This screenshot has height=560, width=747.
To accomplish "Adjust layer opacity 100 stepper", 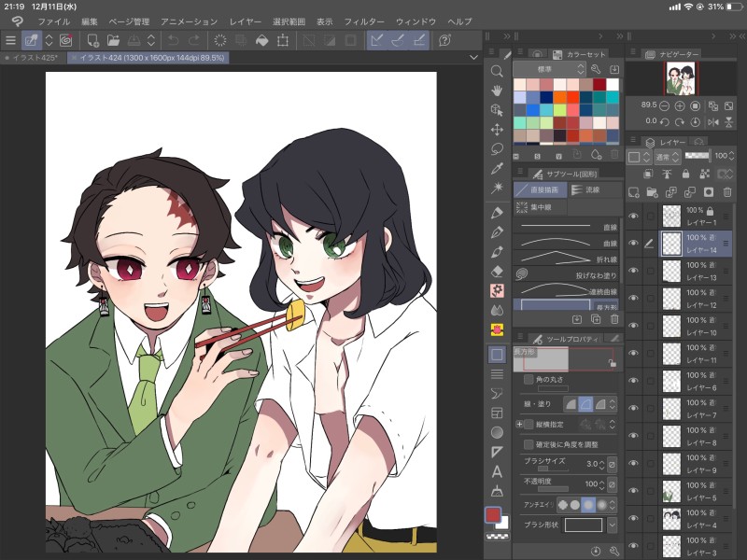I will click(732, 156).
